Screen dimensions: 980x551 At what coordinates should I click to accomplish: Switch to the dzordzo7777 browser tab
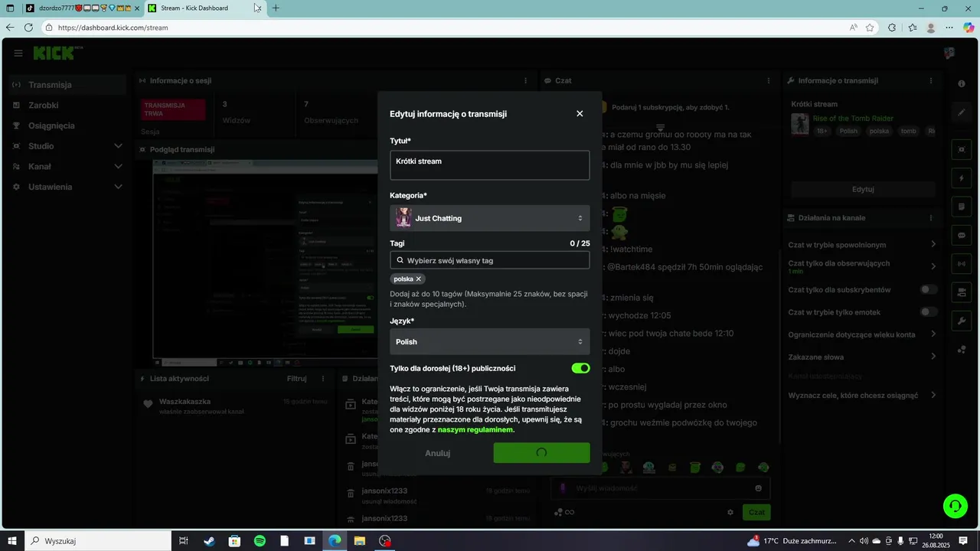82,8
